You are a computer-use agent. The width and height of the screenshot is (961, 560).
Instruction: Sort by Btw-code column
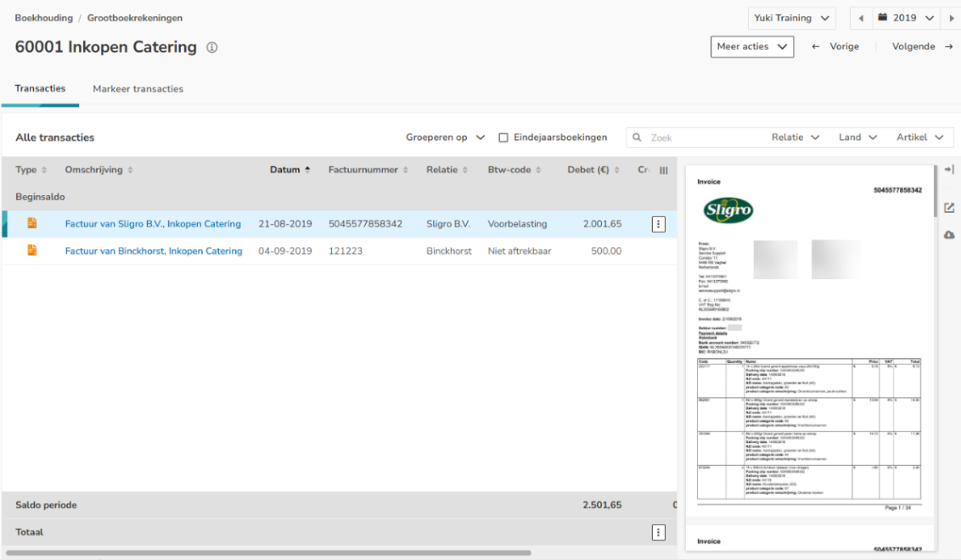click(x=514, y=170)
